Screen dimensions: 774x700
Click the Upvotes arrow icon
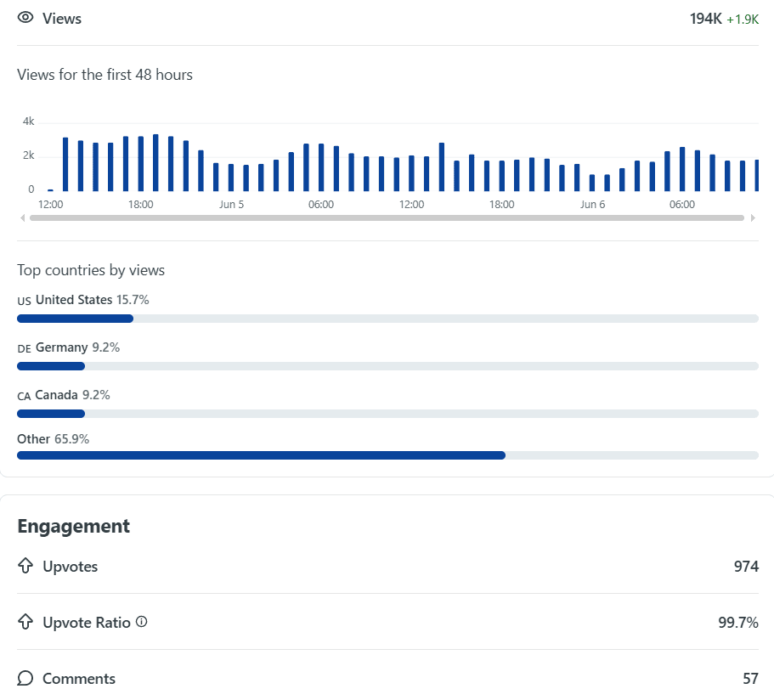click(x=25, y=566)
